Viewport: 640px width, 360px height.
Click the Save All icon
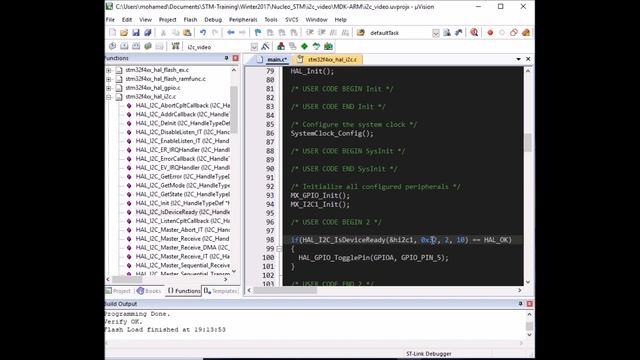coord(148,33)
